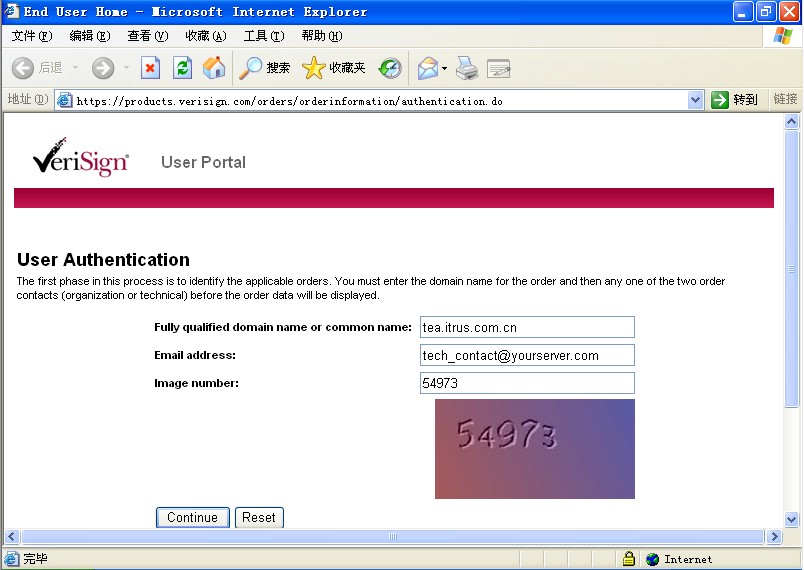804x570 pixels.
Task: Refresh the page with green arrows icon
Action: [x=183, y=68]
